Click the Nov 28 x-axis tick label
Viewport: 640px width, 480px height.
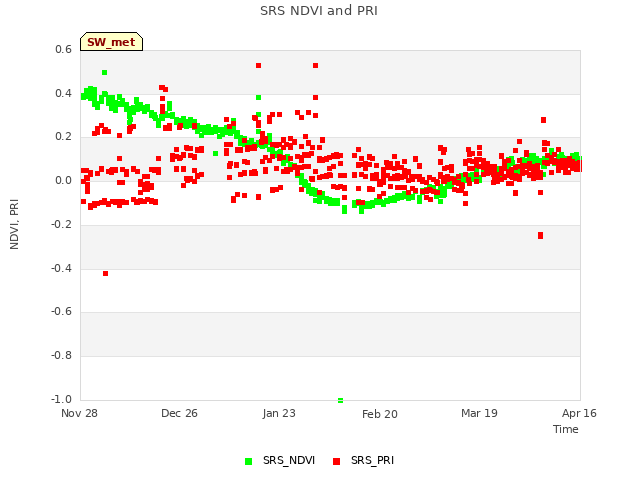(79, 413)
